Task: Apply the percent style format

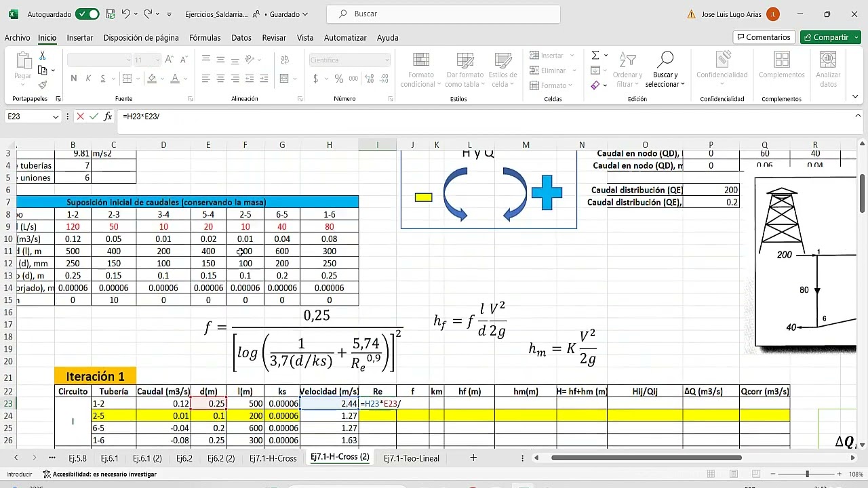Action: tap(338, 79)
